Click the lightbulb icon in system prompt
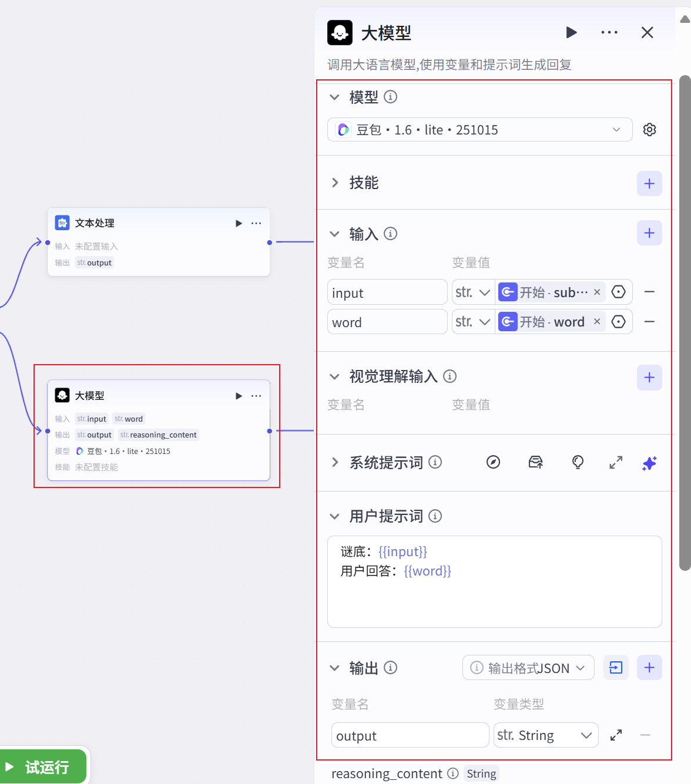 [578, 463]
